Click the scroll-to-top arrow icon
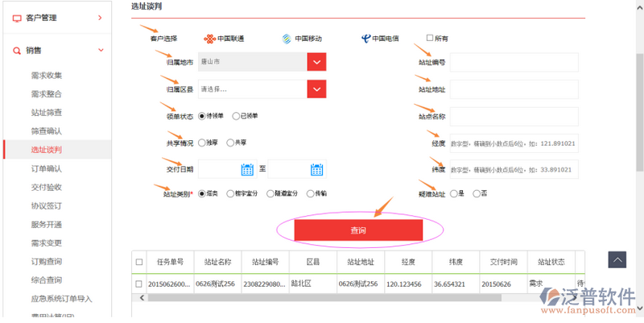This screenshot has height=323, width=644. [x=617, y=259]
